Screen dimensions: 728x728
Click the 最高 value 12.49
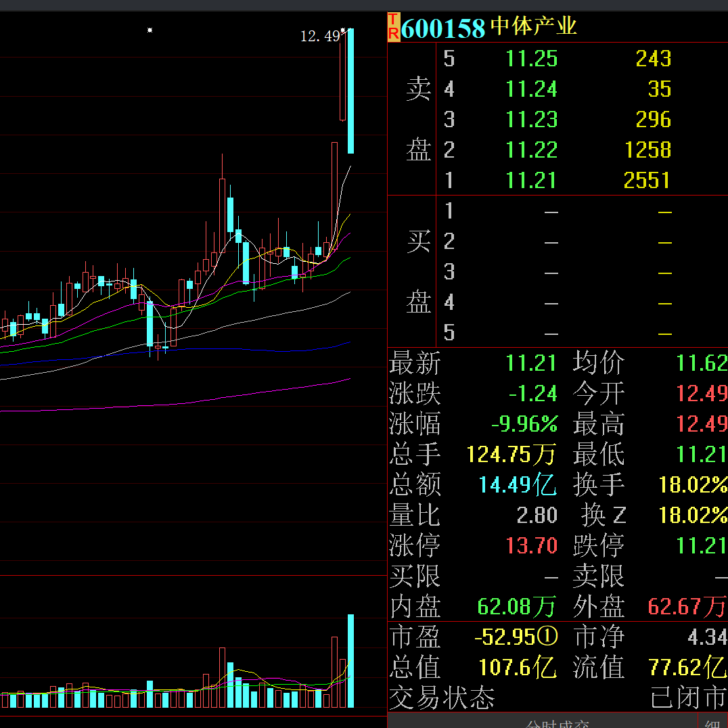coord(702,424)
